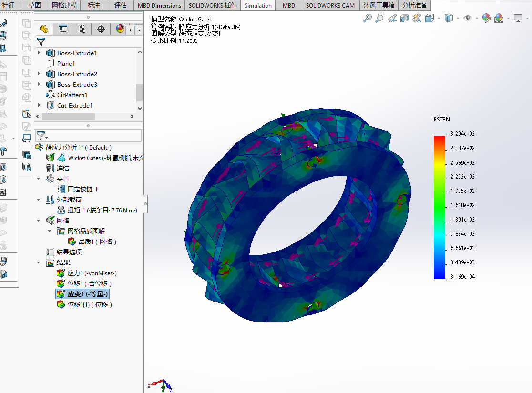Collapse the 结果 results folder
Screen dimensions: 532x393
(38, 262)
